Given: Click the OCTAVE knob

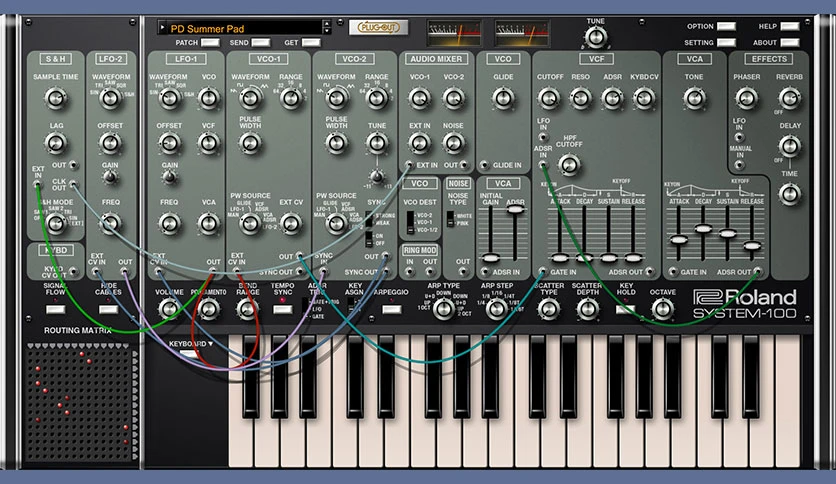Looking at the screenshot, I should (x=663, y=309).
